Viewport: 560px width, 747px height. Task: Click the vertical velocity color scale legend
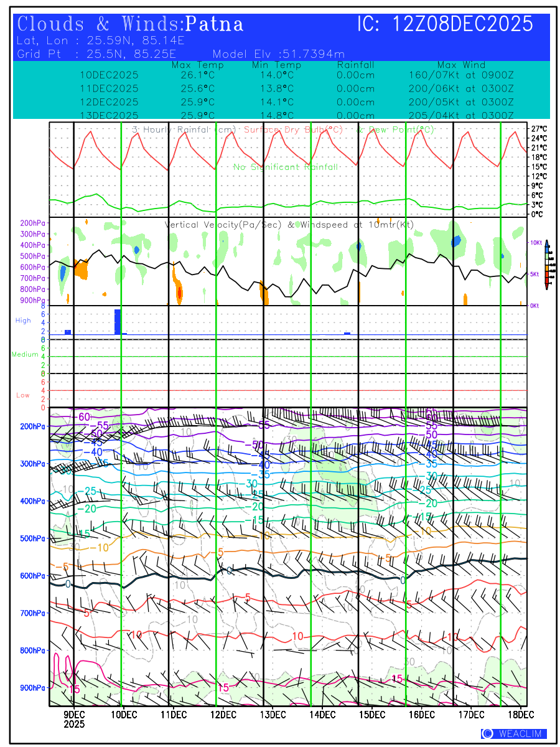[x=546, y=265]
